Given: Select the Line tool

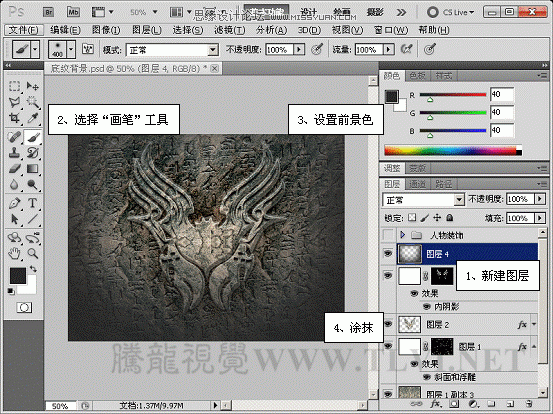Looking at the screenshot, I should click(x=33, y=219).
